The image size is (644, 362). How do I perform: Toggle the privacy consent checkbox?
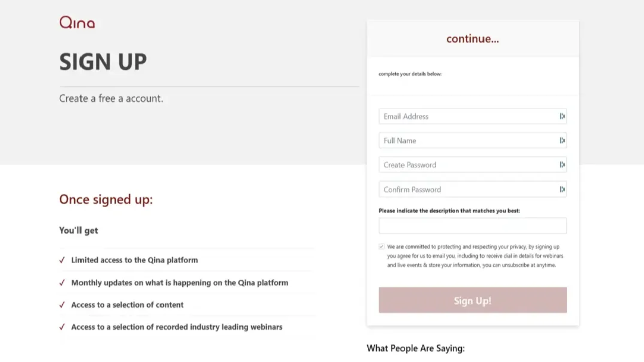click(381, 247)
